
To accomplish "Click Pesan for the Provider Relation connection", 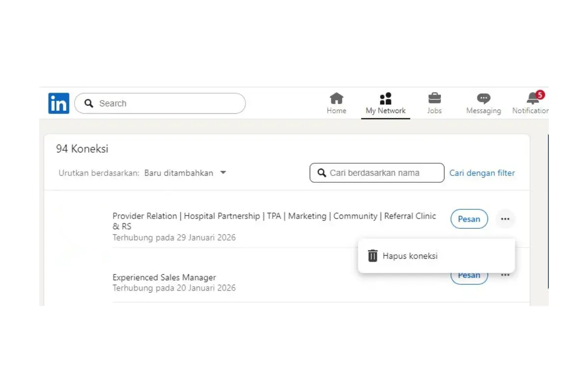I will click(468, 219).
